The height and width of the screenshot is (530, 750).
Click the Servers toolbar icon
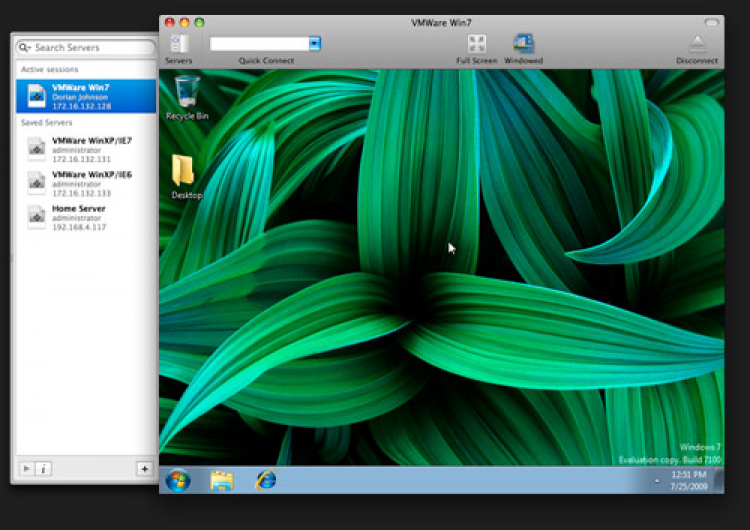tap(179, 44)
